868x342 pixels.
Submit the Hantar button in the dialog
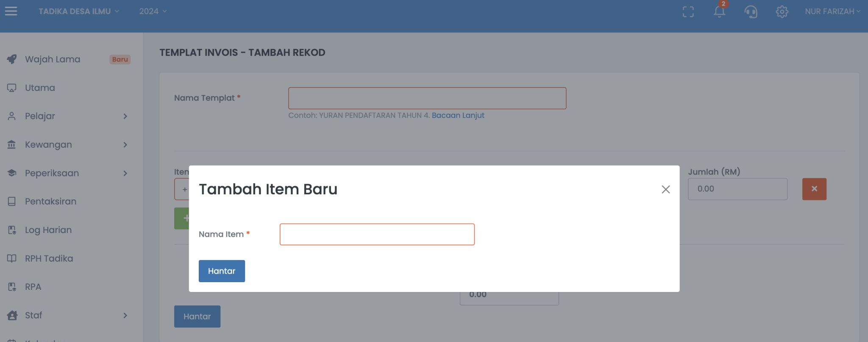pyautogui.click(x=222, y=271)
